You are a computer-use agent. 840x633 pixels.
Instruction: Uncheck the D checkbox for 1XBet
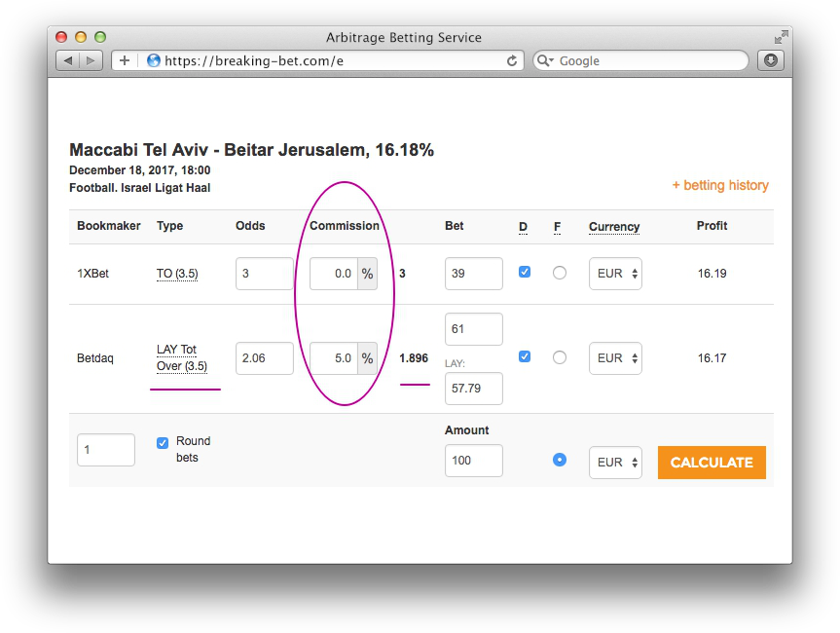coord(525,273)
